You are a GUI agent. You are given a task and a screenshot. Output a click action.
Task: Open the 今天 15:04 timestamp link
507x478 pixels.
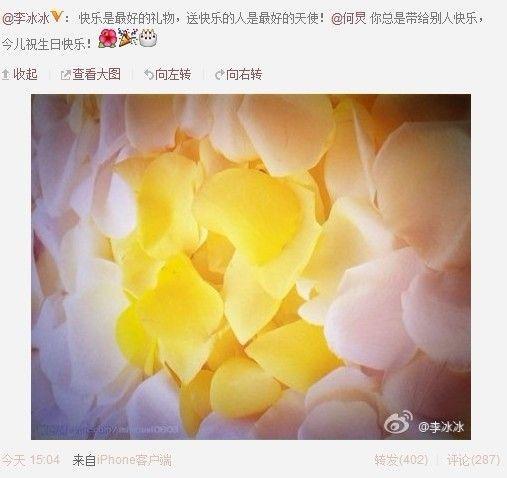(x=30, y=460)
